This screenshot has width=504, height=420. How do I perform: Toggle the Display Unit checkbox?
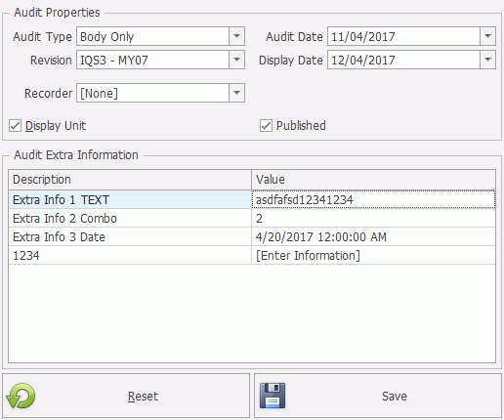click(x=15, y=126)
